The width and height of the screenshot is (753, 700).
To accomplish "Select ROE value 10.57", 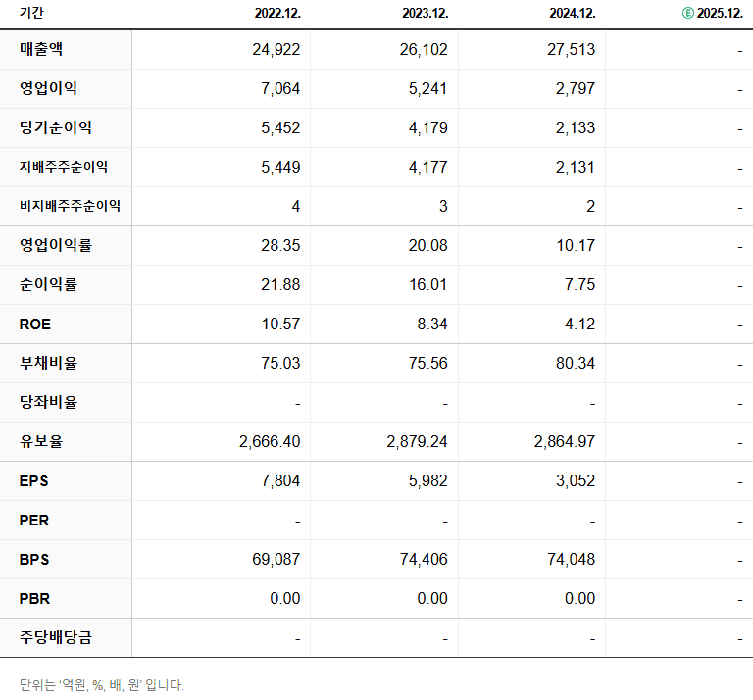I will point(280,325).
